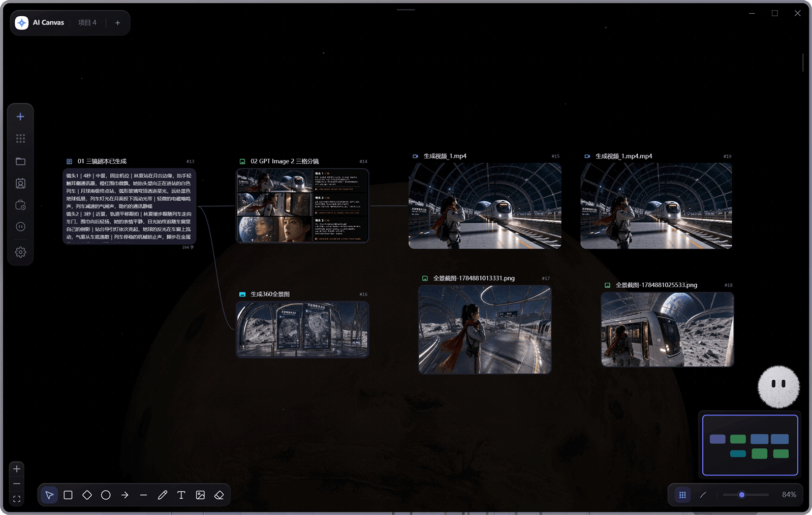Screen dimensions: 812x515
Task: Click the fit-to-screen button
Action: click(x=17, y=499)
